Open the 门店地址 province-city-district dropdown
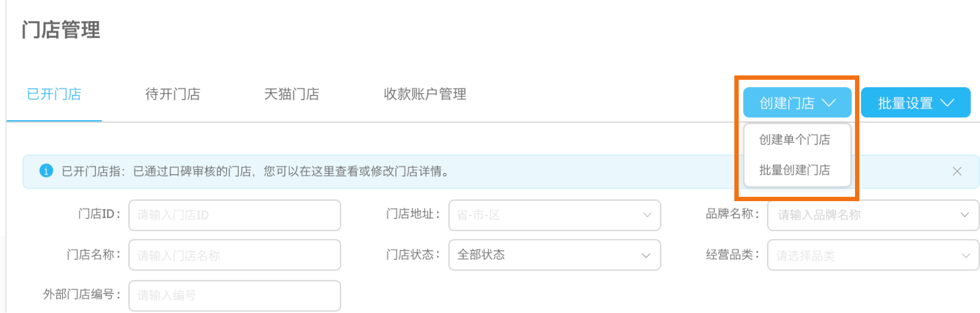The width and height of the screenshot is (980, 313). (x=554, y=215)
